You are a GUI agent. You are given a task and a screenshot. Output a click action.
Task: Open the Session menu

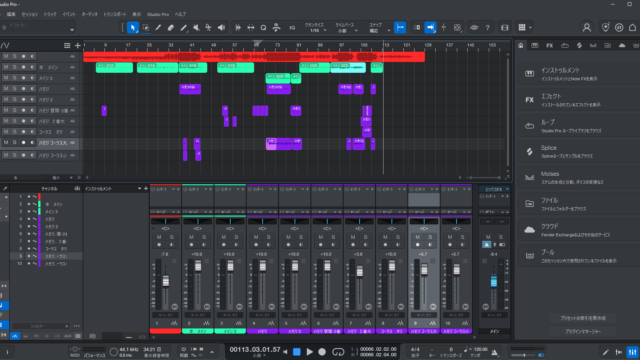coord(29,14)
